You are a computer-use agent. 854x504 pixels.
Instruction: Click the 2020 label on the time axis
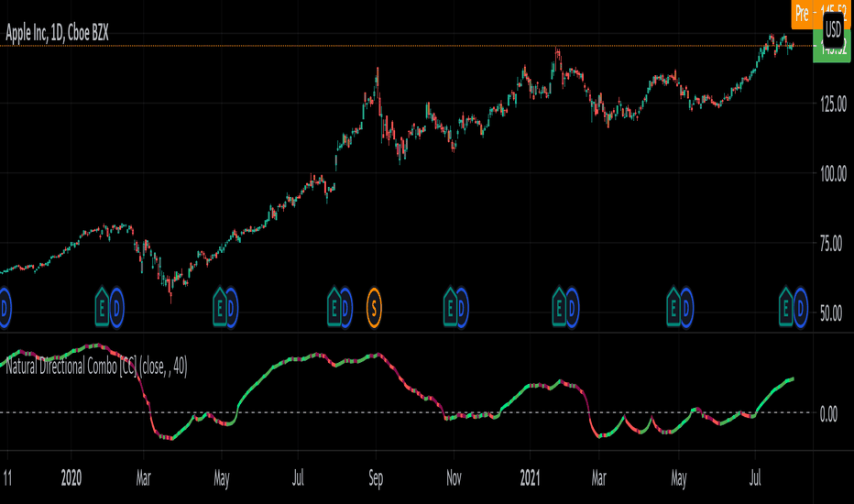point(71,478)
